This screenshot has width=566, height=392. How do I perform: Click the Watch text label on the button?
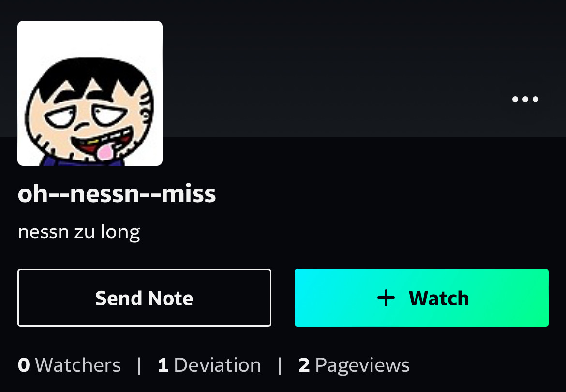(439, 298)
